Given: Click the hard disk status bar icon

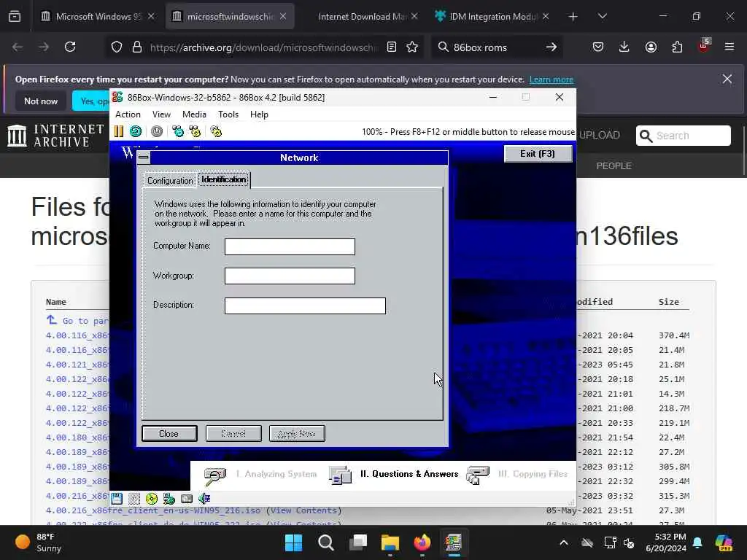Looking at the screenshot, I should (187, 499).
